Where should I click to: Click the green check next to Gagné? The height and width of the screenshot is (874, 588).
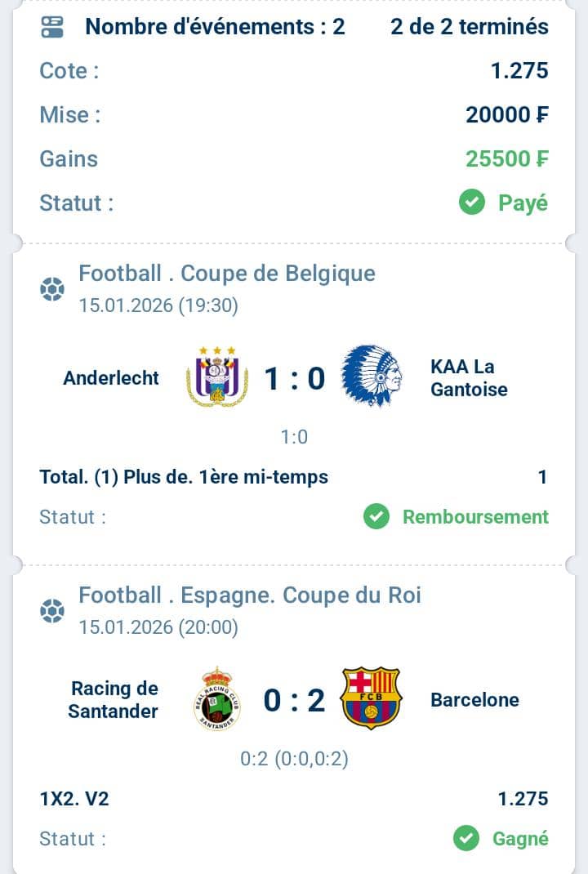click(x=466, y=838)
